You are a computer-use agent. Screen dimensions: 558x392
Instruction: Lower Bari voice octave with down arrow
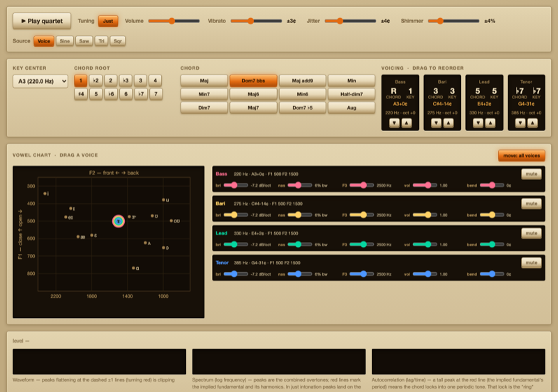(436, 123)
